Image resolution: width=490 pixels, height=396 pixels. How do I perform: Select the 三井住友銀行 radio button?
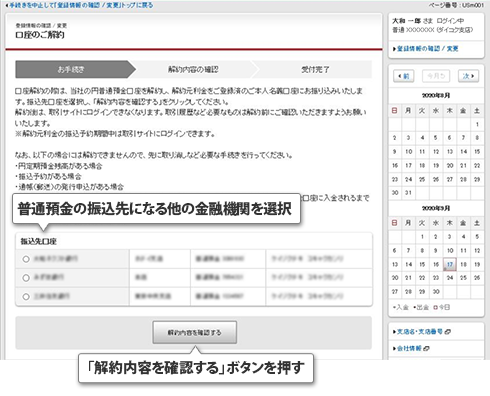(x=26, y=297)
